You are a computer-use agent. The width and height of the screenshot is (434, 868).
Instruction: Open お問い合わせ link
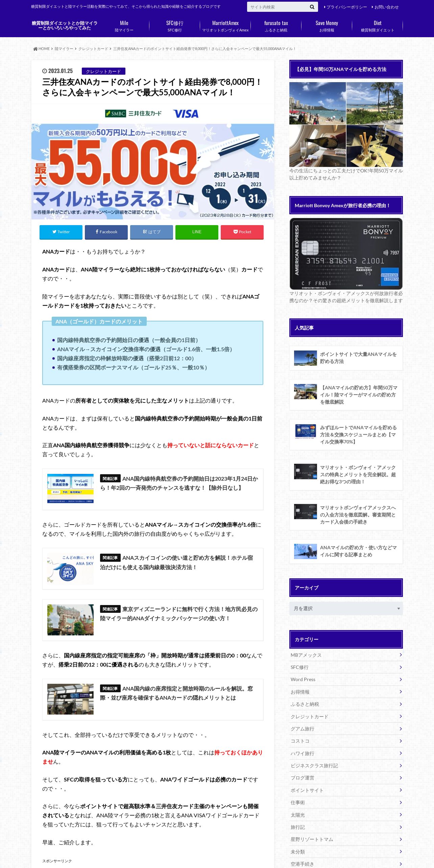click(385, 7)
